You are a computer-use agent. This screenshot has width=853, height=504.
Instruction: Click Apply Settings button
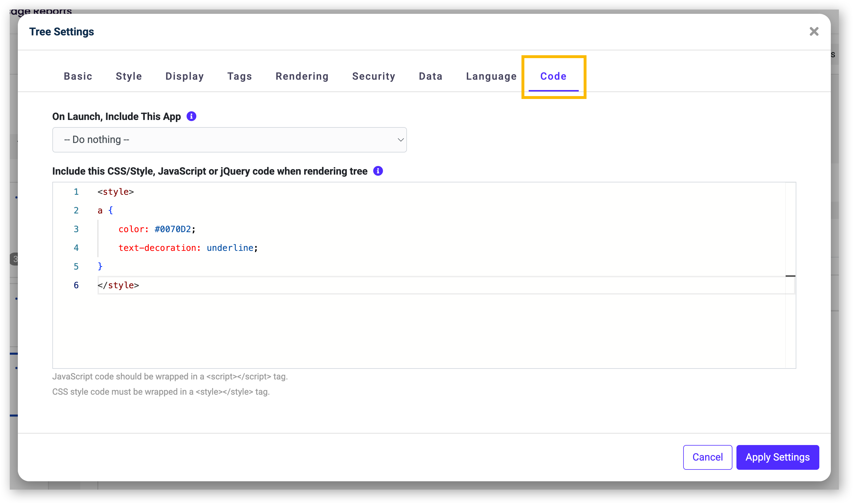click(x=777, y=457)
